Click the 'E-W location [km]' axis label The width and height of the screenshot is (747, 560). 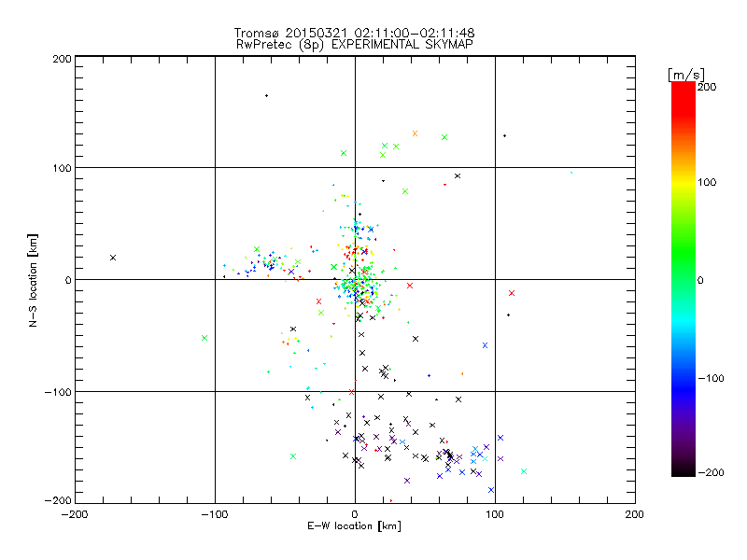click(354, 526)
